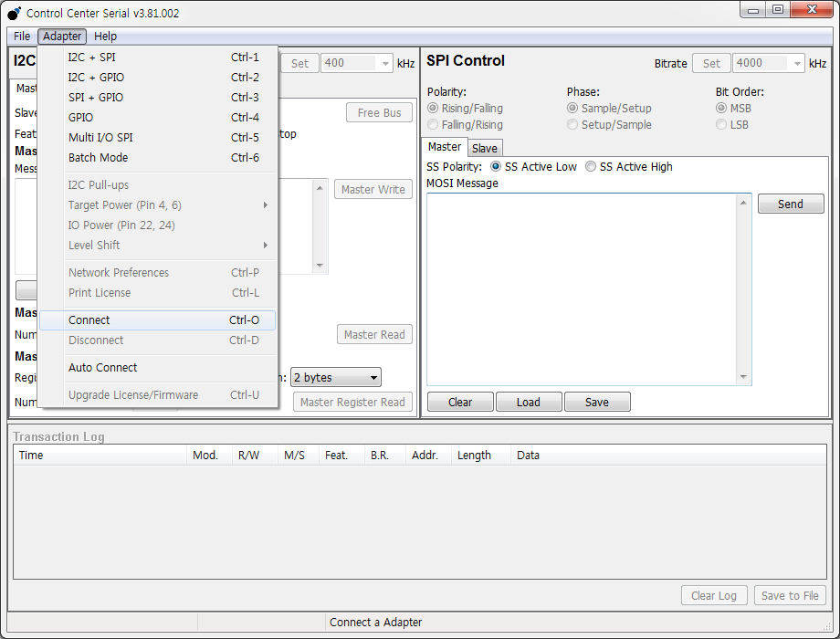The height and width of the screenshot is (639, 840).
Task: Click Print License entry
Action: tap(157, 293)
